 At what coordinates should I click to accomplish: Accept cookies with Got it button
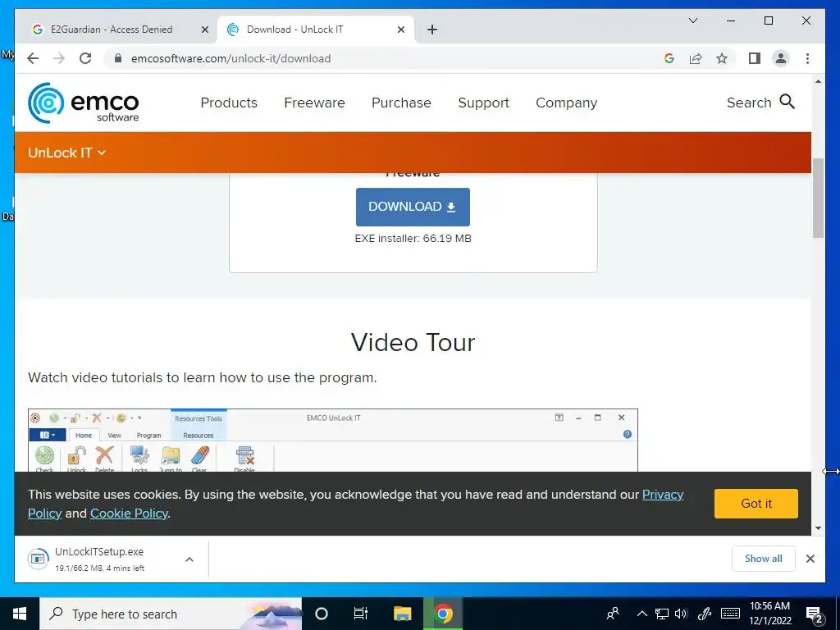point(756,504)
